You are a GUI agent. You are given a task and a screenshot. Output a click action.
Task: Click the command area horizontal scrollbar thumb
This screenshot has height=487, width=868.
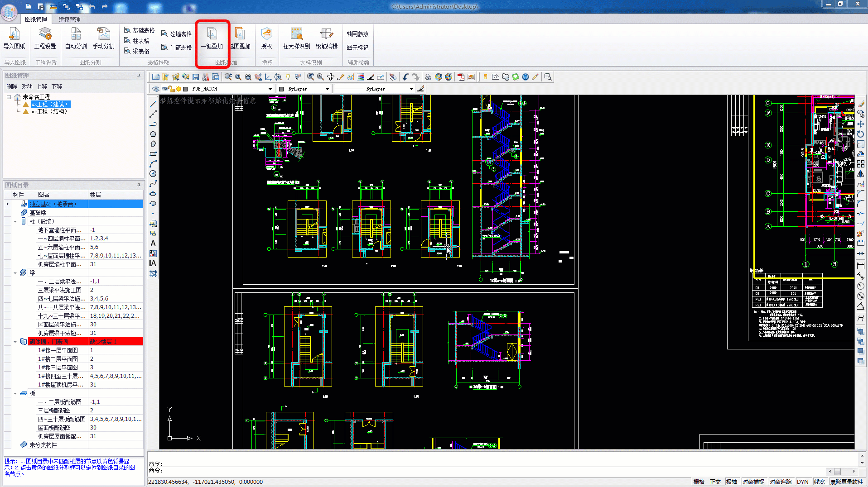tap(837, 471)
